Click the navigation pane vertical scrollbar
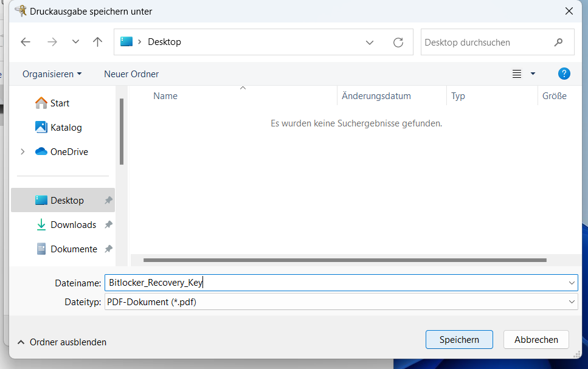This screenshot has height=369, width=588. click(122, 132)
